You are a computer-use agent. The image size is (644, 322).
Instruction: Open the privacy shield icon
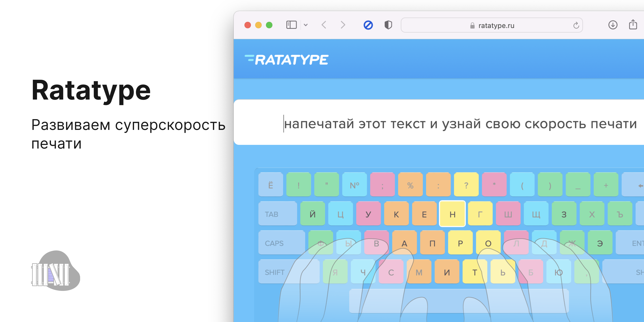(x=388, y=25)
